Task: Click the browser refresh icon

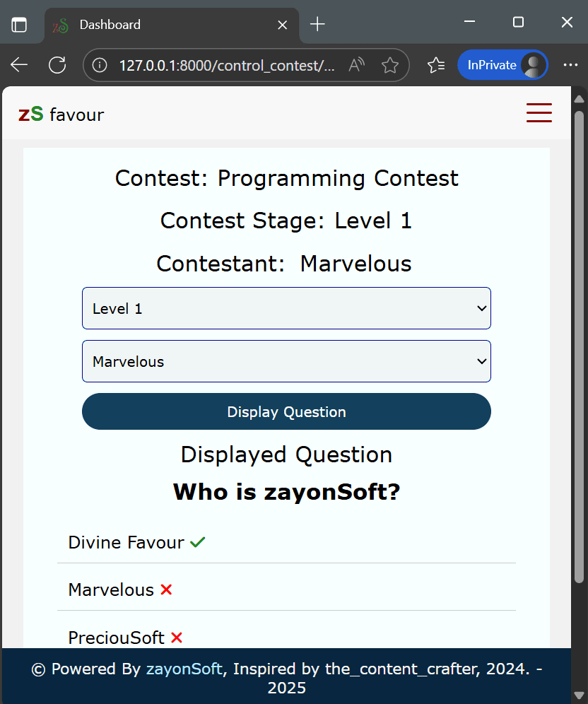Action: coord(57,65)
